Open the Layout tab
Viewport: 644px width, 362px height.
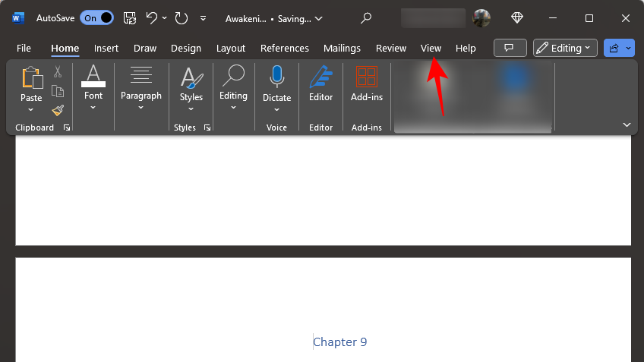(231, 48)
